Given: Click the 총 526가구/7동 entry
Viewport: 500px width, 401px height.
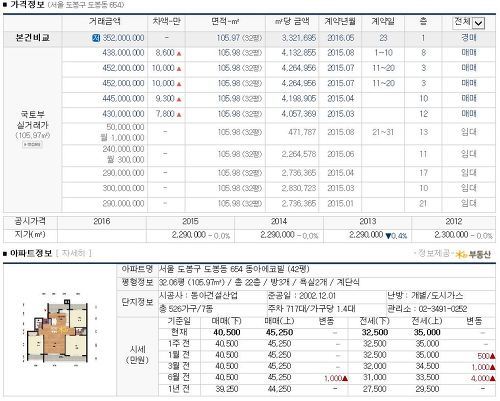Looking at the screenshot, I should [x=186, y=309].
